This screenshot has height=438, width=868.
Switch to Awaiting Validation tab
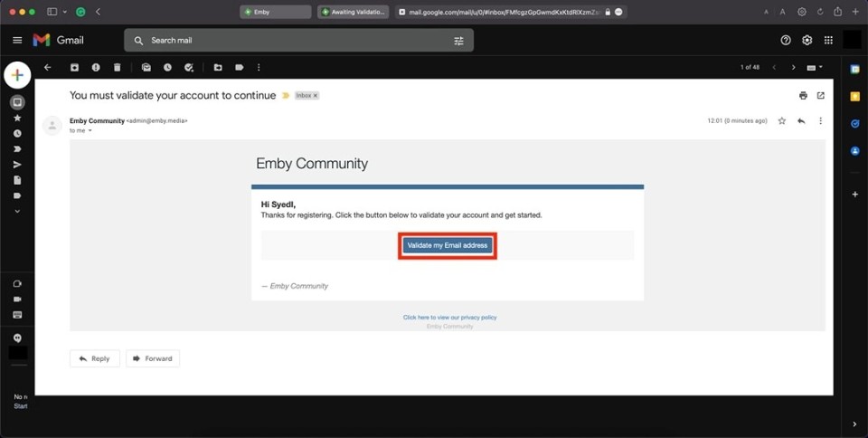click(354, 12)
